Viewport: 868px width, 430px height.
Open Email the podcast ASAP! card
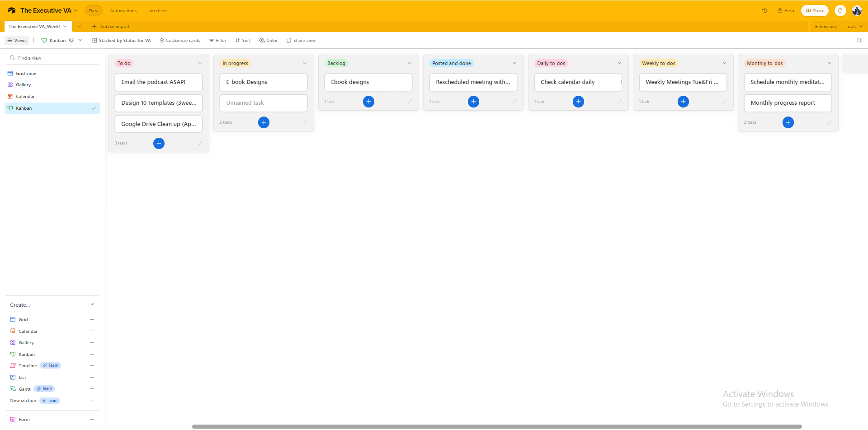159,82
